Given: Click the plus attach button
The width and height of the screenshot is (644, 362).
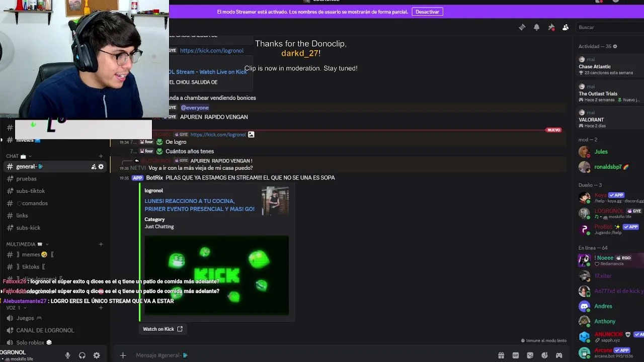Looking at the screenshot, I should 123,355.
